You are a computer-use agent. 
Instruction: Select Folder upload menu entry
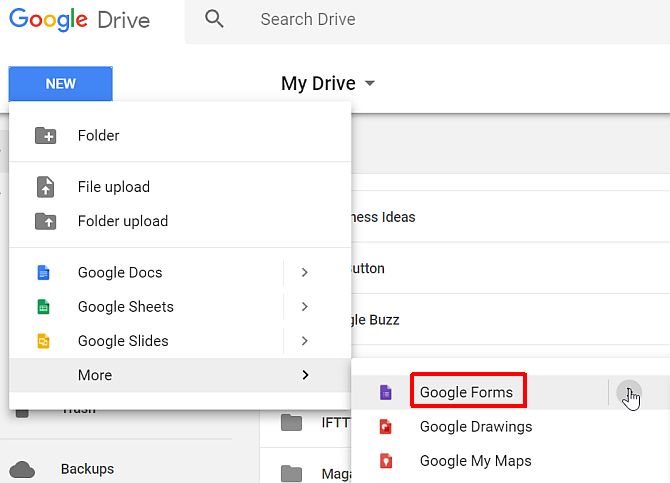click(x=180, y=221)
